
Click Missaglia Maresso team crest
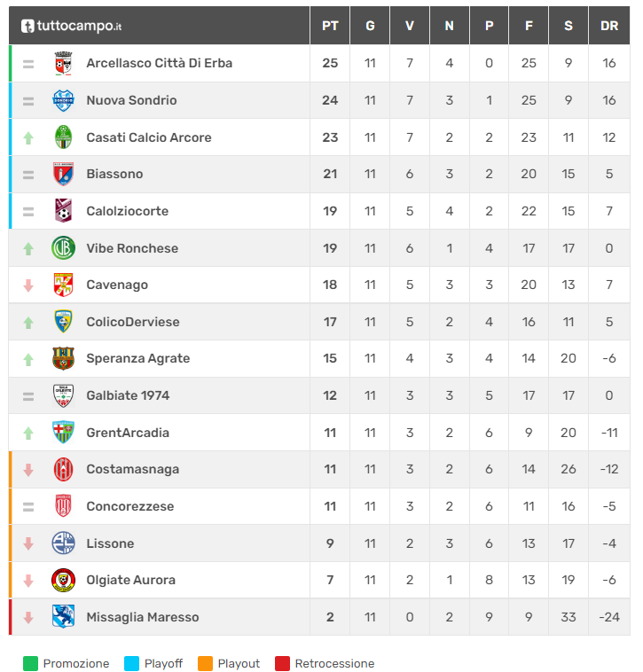coord(63,617)
